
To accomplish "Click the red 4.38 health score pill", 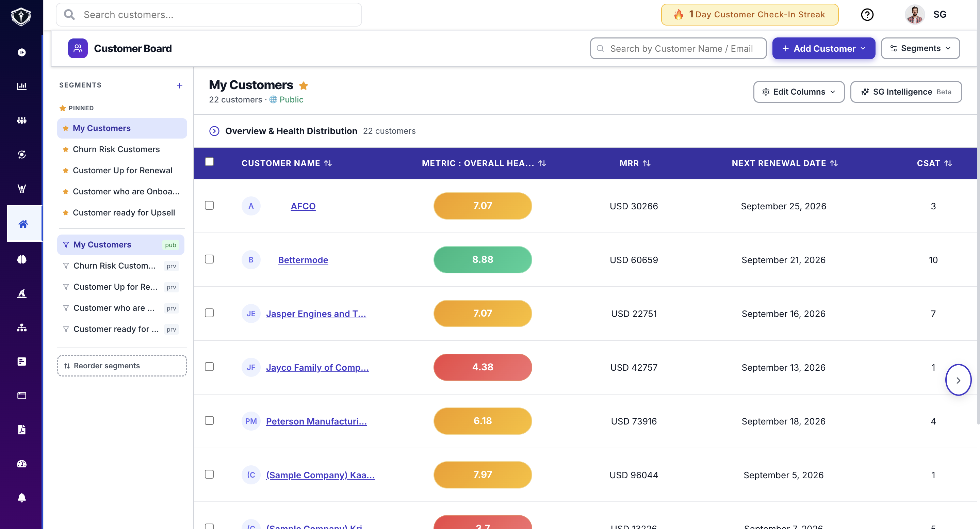I will pos(483,367).
